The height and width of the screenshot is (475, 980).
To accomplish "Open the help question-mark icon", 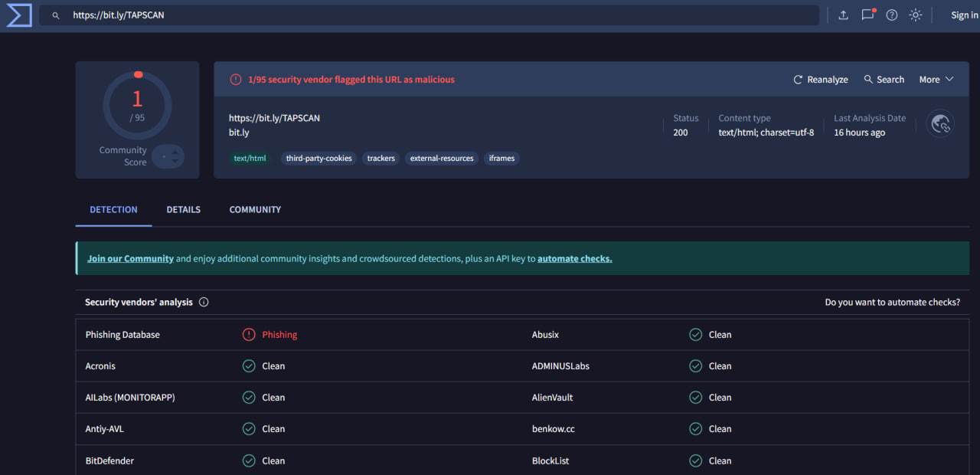I will pyautogui.click(x=891, y=15).
